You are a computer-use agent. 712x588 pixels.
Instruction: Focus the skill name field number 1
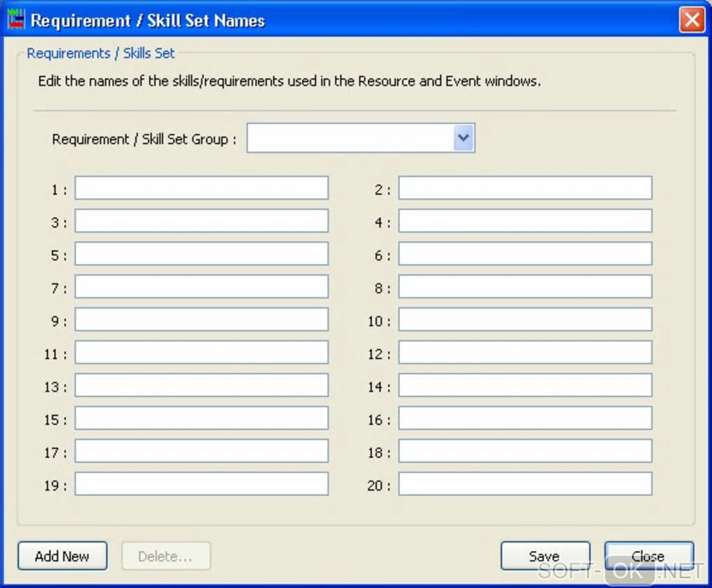pyautogui.click(x=201, y=188)
